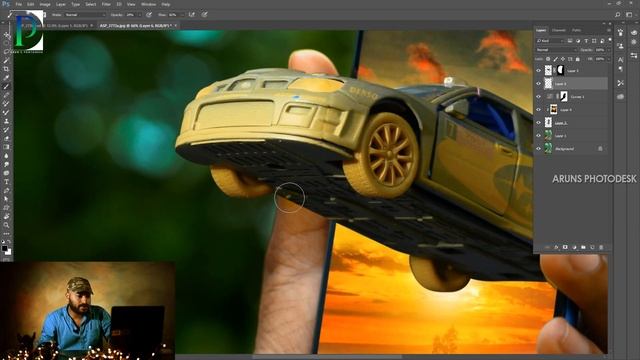Click the swap foreground/background colors arrow
This screenshot has height=360, width=640.
[x=9, y=242]
